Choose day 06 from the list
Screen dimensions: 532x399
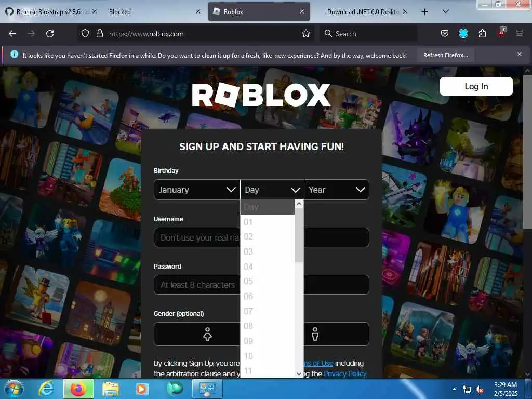pyautogui.click(x=267, y=296)
